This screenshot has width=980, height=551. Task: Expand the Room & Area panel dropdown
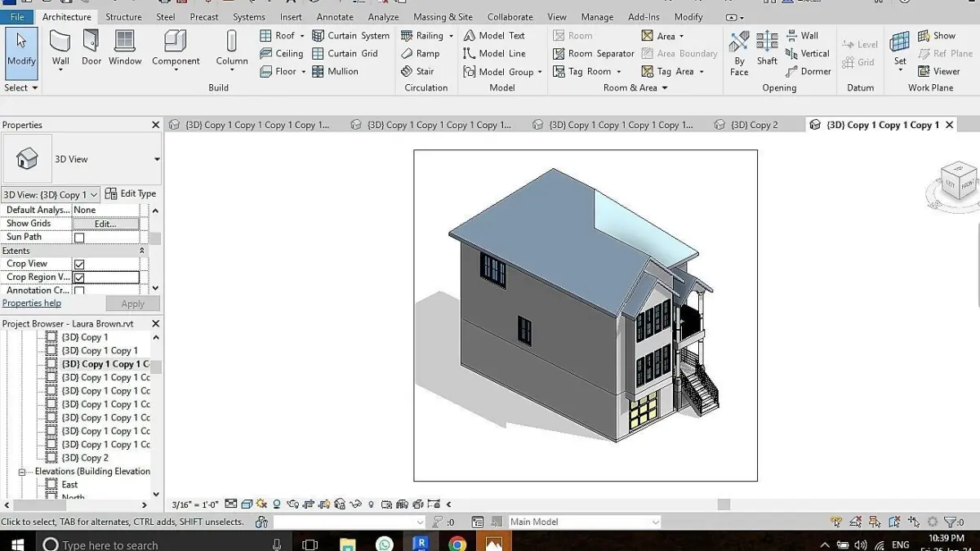pos(635,87)
